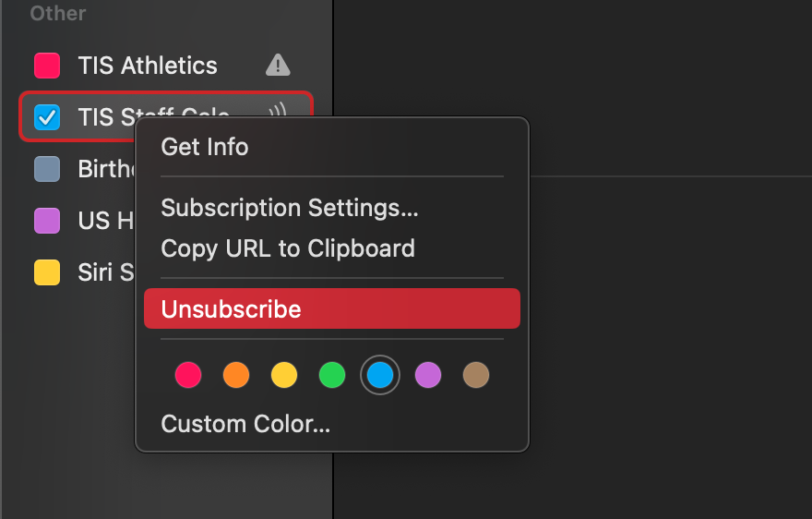Viewport: 812px width, 519px height.
Task: Click Unsubscribe in the context menu
Action: pyautogui.click(x=232, y=308)
